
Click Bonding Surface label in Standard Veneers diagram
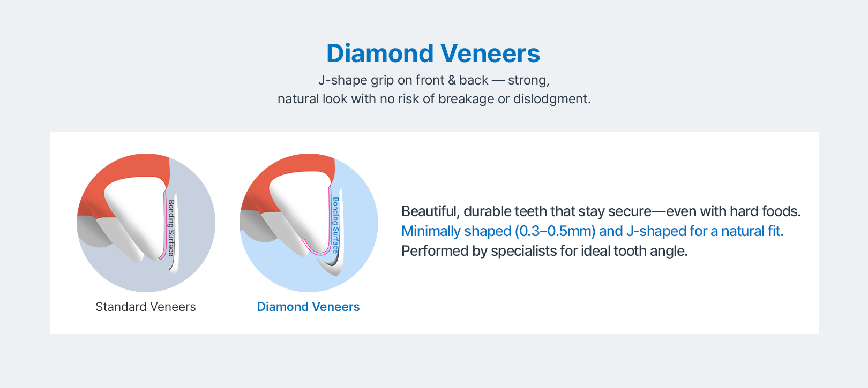[171, 227]
